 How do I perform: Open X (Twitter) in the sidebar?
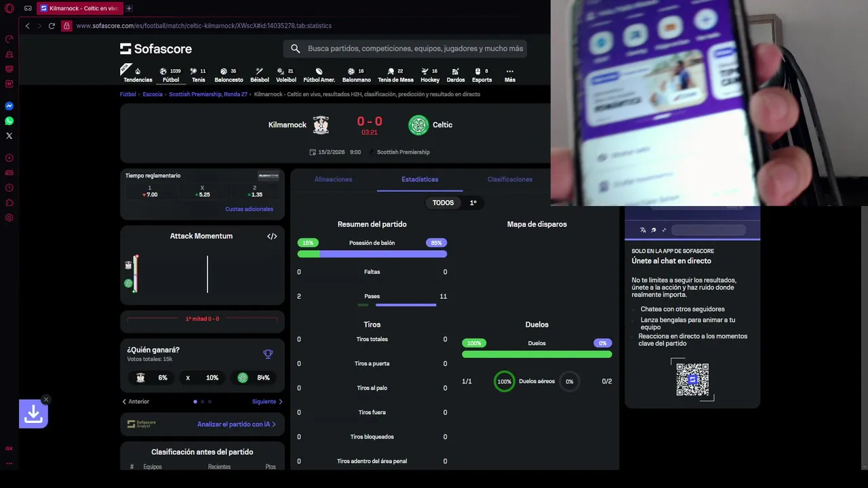click(x=9, y=136)
